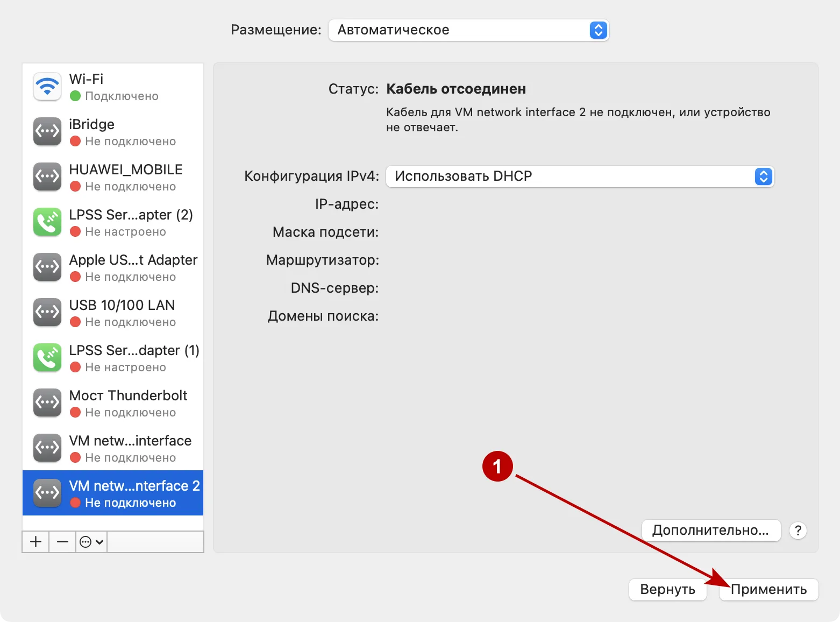Click the VM network interface 2 icon
Image resolution: width=840 pixels, height=622 pixels.
(x=47, y=492)
